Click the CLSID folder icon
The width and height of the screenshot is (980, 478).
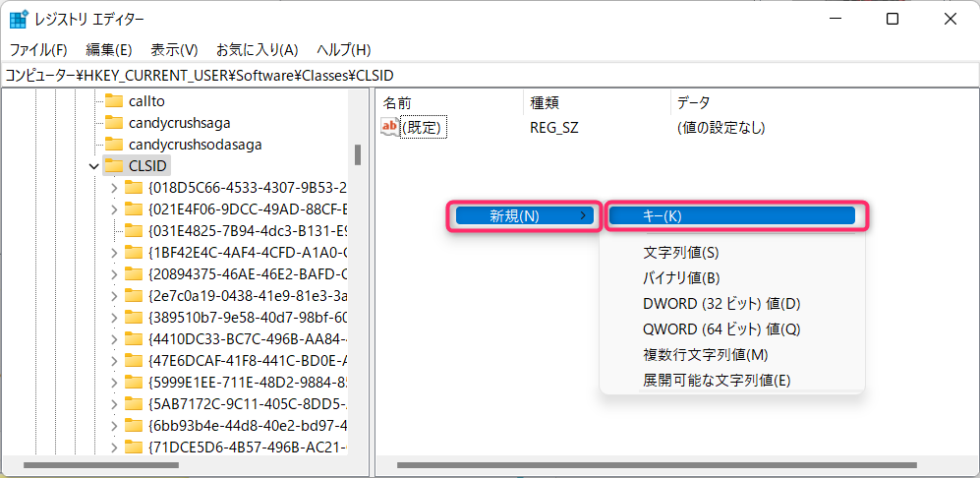click(x=114, y=165)
